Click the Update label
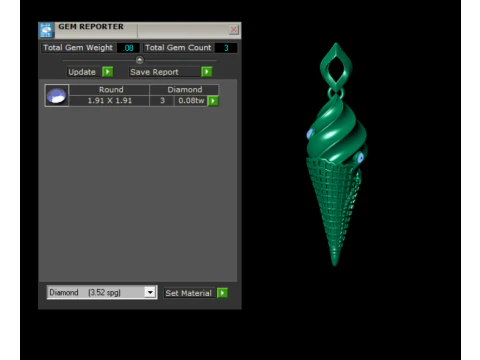The height and width of the screenshot is (360, 480). point(82,72)
